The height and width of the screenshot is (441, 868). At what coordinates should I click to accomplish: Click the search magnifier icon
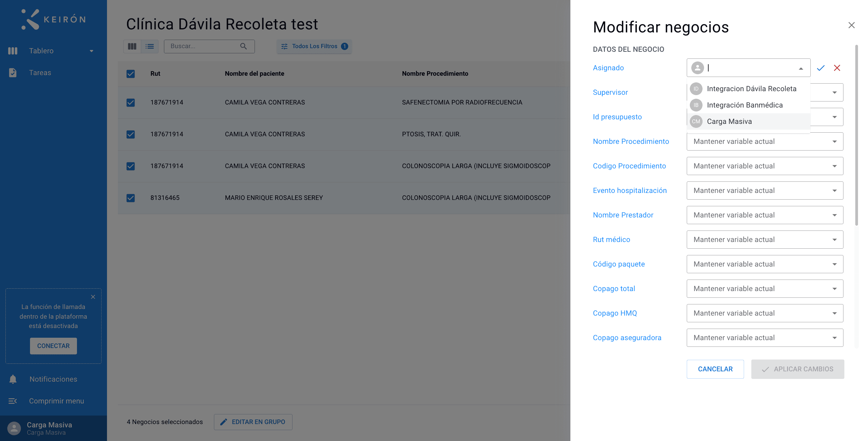click(244, 46)
